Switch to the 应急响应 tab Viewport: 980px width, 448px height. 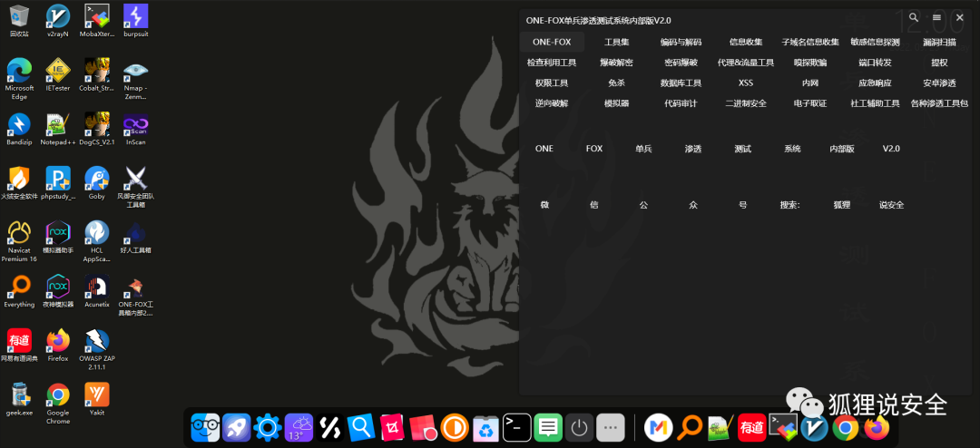(875, 83)
